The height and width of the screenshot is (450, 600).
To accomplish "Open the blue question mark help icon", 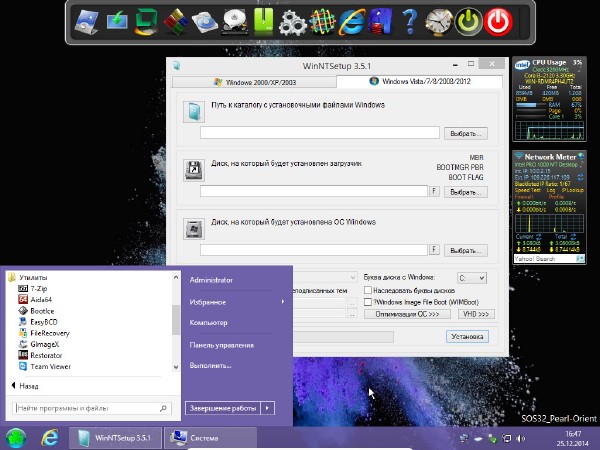I will (408, 20).
